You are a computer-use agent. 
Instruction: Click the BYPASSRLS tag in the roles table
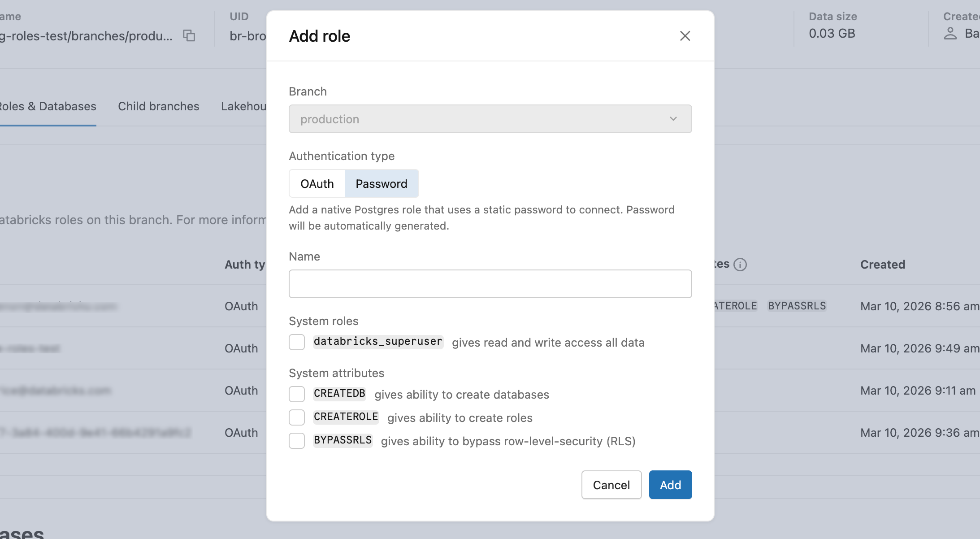pyautogui.click(x=797, y=306)
